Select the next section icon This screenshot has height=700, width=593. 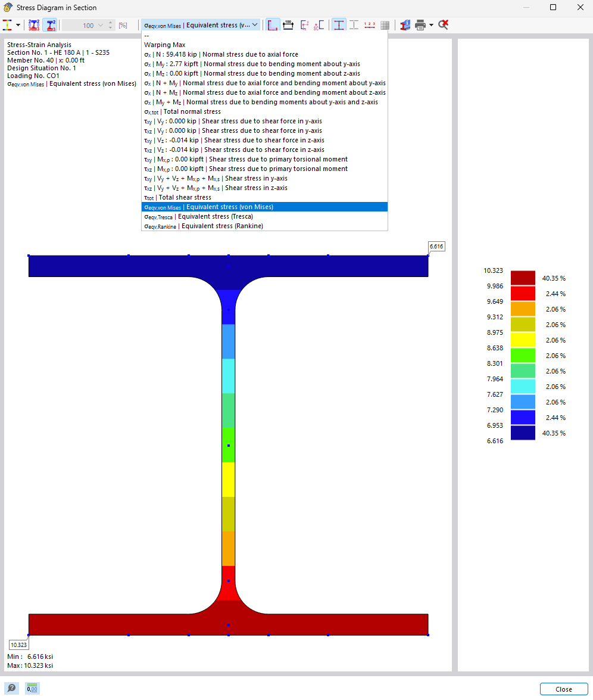click(x=51, y=24)
